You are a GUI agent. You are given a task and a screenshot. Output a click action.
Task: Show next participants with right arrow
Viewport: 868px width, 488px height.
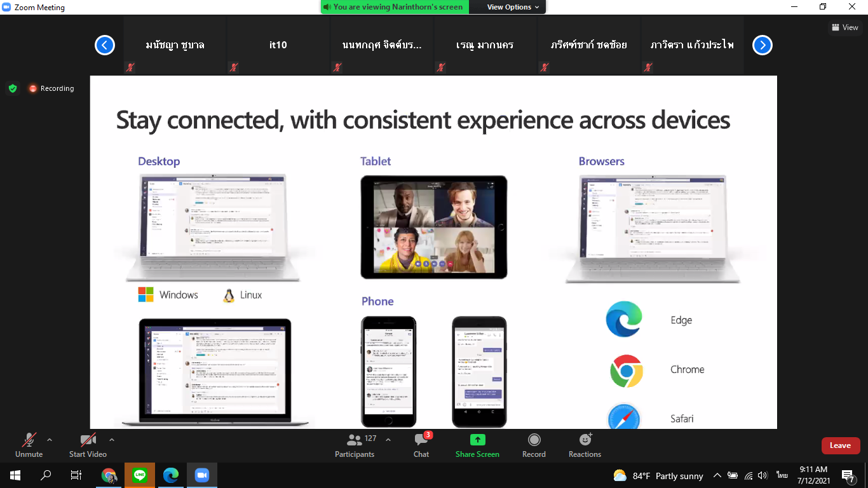763,45
